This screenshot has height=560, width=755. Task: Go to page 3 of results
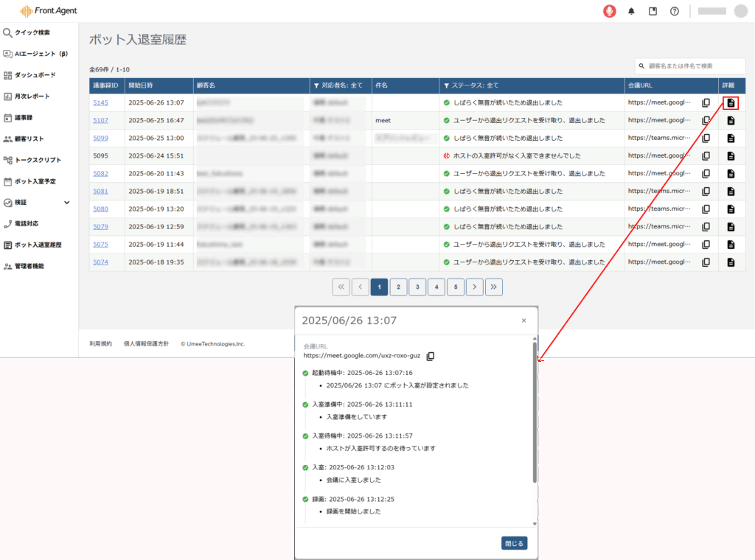[417, 287]
